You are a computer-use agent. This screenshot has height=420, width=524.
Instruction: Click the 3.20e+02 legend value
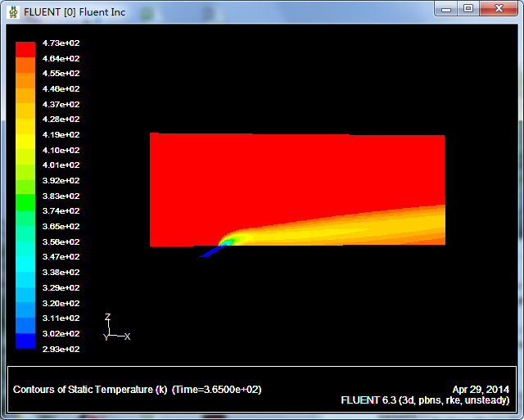pyautogui.click(x=61, y=303)
